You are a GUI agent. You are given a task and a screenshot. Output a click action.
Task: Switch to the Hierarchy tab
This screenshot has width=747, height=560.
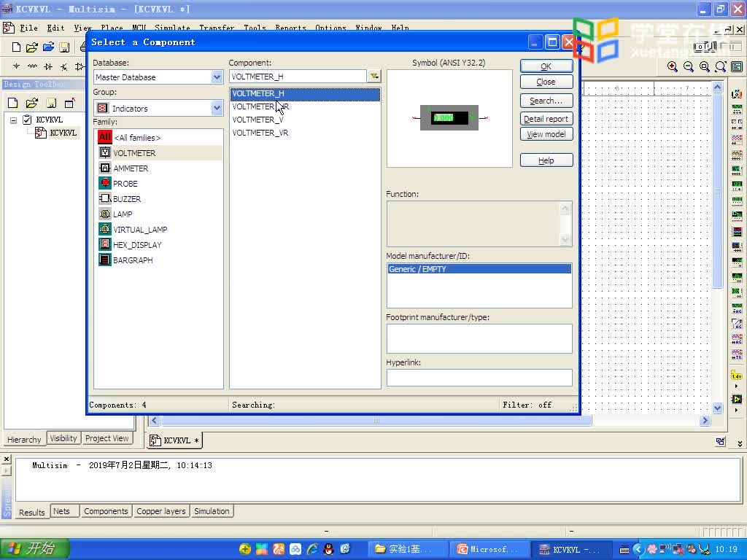(24, 439)
